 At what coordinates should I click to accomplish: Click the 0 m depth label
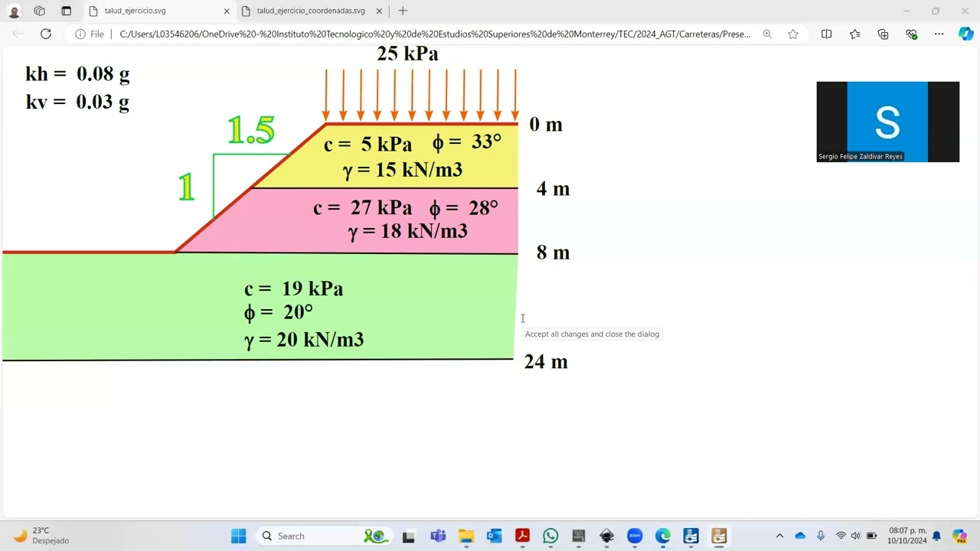546,125
